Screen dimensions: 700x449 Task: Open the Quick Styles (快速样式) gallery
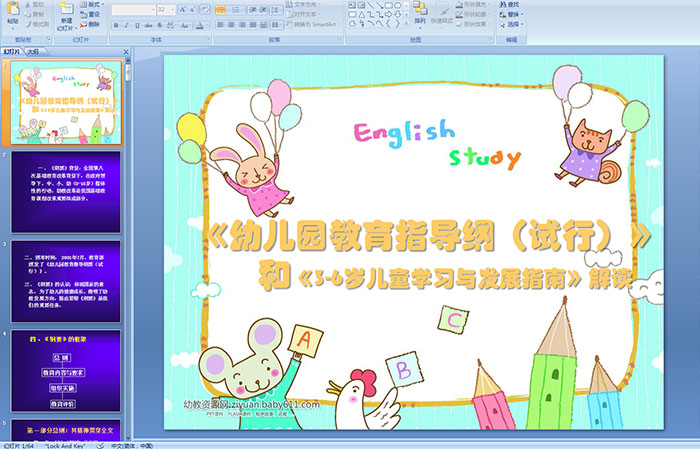point(442,13)
